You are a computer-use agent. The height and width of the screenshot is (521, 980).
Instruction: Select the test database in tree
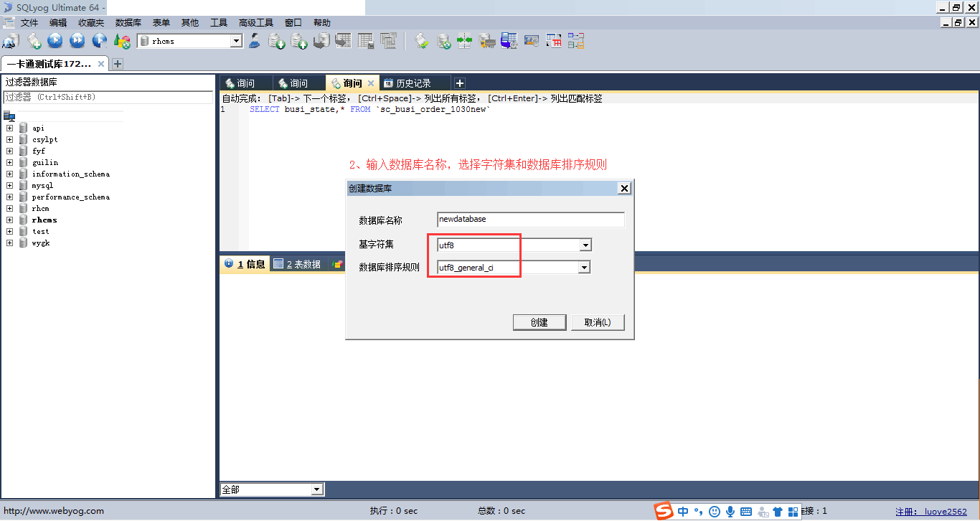[41, 232]
